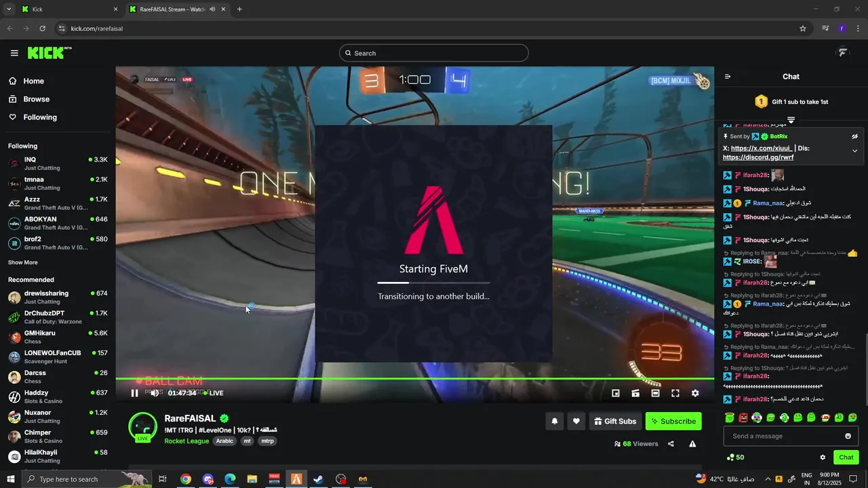Focus the Kick Search field

coord(434,53)
